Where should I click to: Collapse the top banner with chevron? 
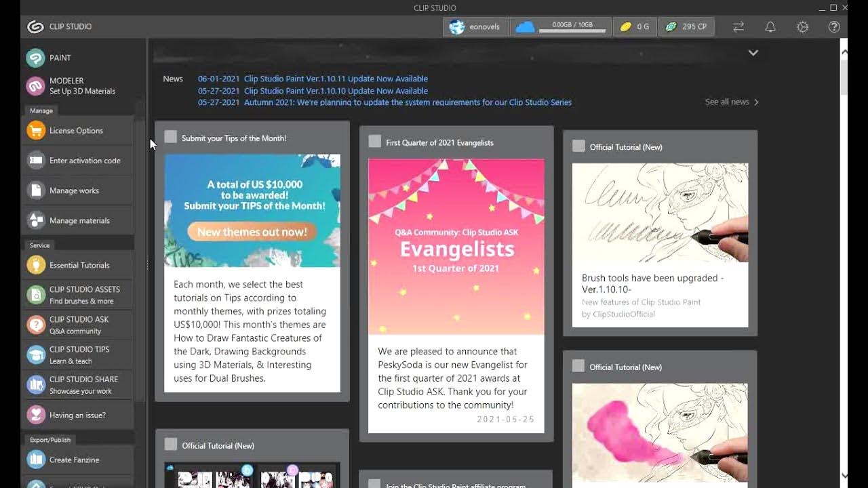pyautogui.click(x=753, y=53)
